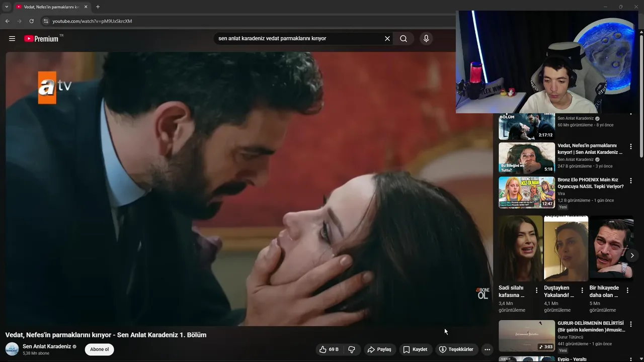Open the 2:17:12 BÖLÜM video thumbnail
Screen dimensions: 644x362
click(x=527, y=126)
